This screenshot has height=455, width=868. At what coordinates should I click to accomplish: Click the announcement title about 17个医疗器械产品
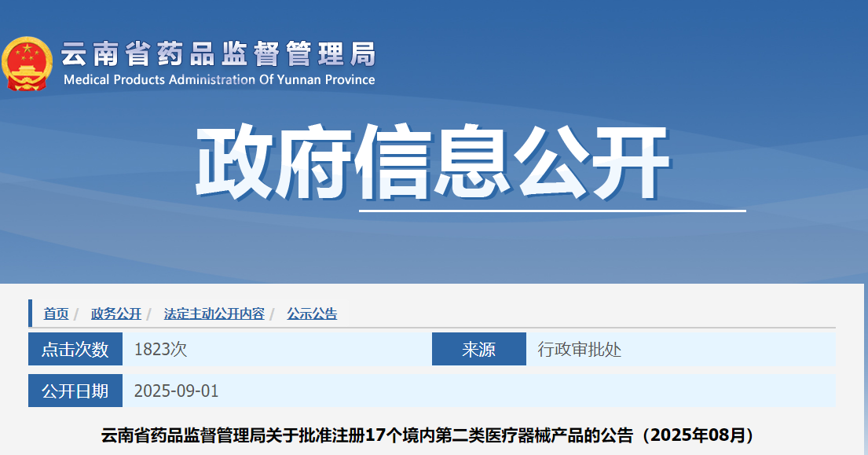coord(431,435)
